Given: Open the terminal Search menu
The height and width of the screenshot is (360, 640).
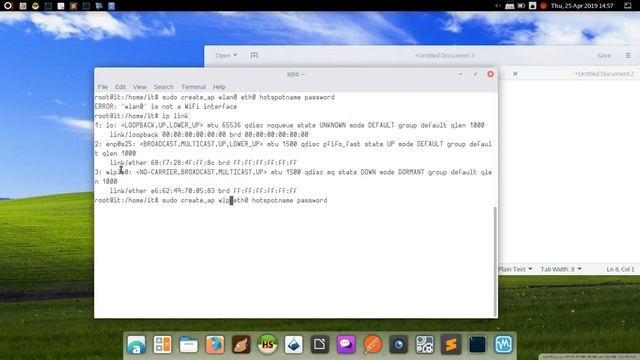Looking at the screenshot, I should click(x=164, y=87).
